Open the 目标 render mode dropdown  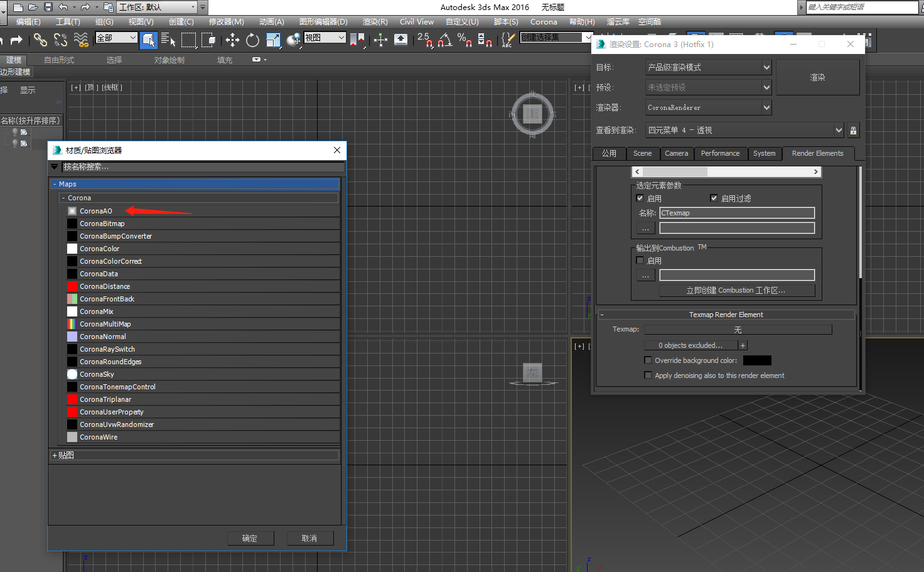(709, 67)
